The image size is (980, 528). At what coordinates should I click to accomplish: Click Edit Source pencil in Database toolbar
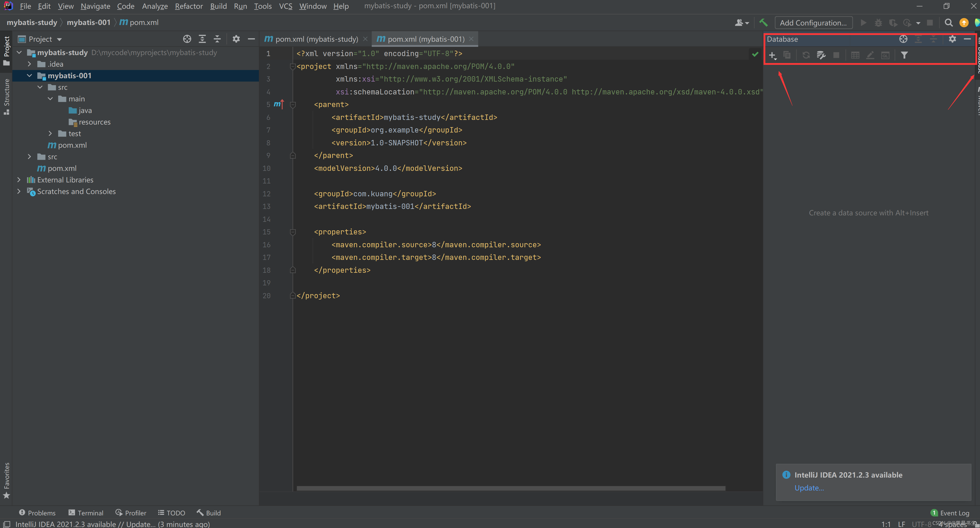(870, 55)
